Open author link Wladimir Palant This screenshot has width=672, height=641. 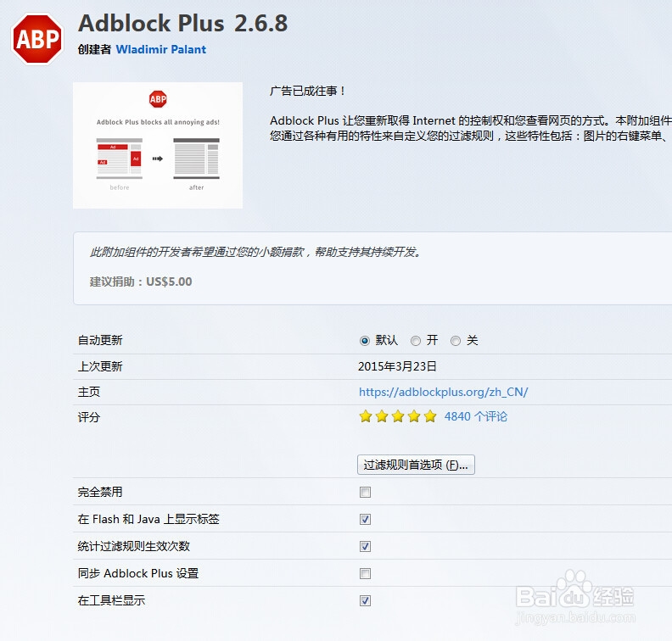click(160, 50)
